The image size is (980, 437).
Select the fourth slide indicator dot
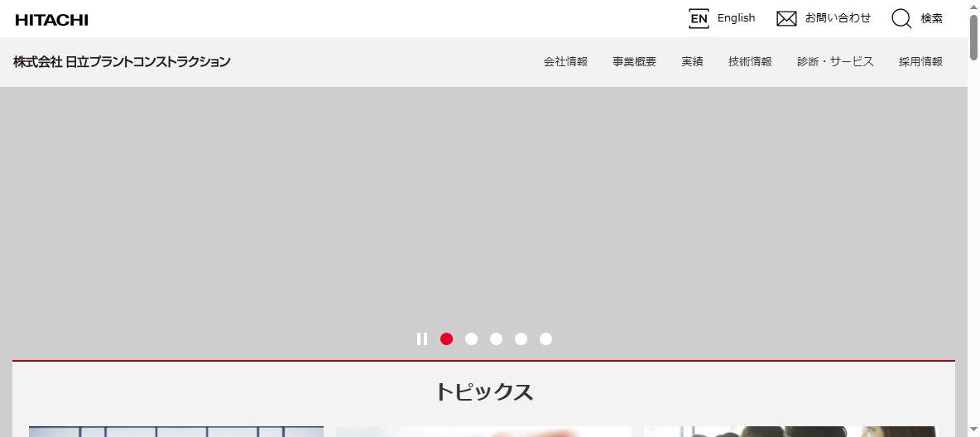[x=521, y=339]
